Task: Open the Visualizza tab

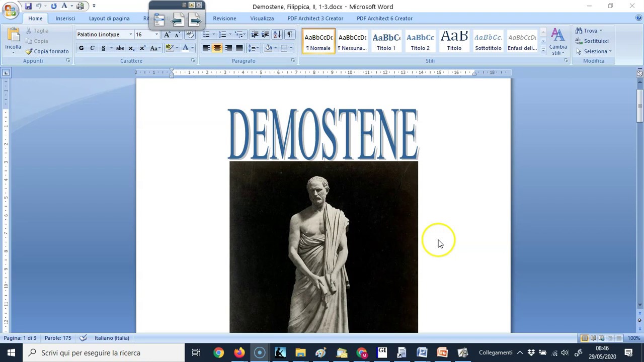Action: click(x=262, y=18)
